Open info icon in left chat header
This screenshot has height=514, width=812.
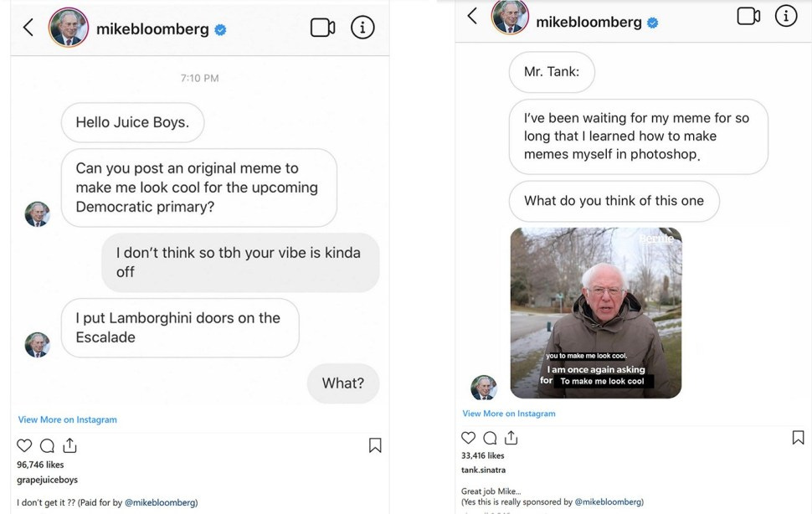click(x=362, y=28)
